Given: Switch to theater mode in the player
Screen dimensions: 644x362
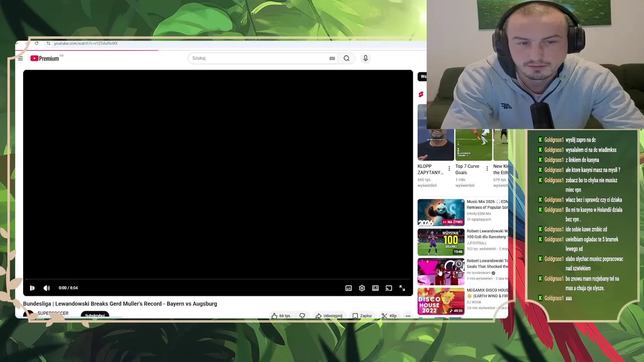Looking at the screenshot, I should (x=375, y=288).
